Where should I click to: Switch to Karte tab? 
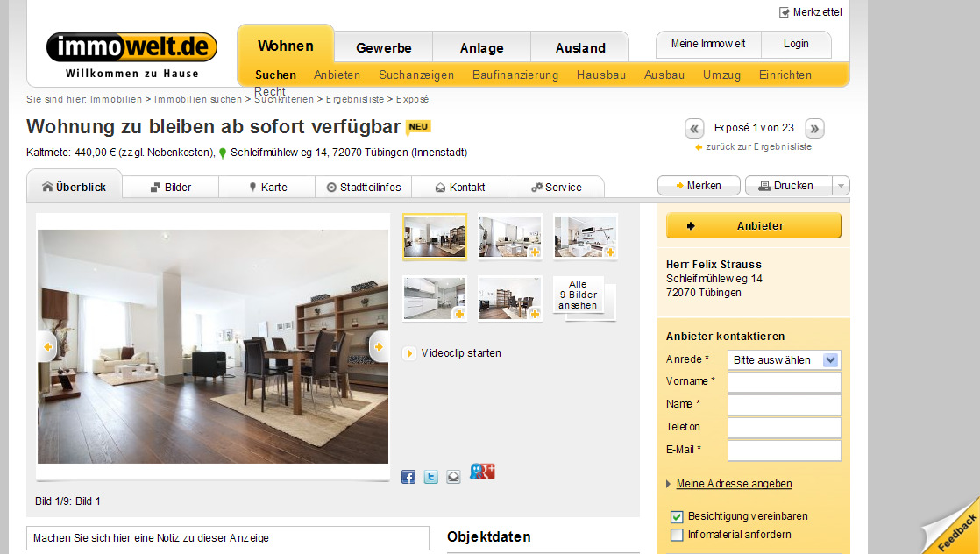pos(267,188)
